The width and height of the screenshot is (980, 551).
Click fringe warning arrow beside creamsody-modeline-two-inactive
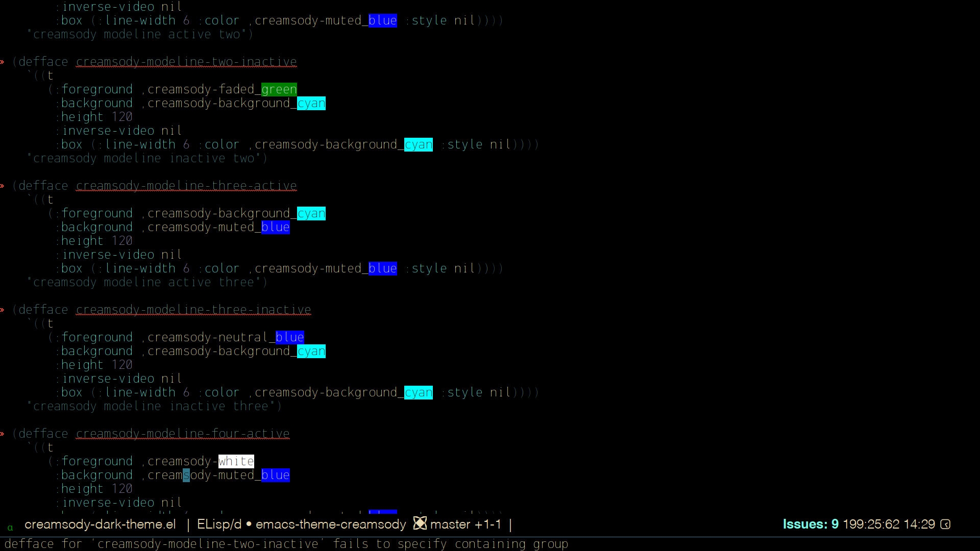point(3,62)
